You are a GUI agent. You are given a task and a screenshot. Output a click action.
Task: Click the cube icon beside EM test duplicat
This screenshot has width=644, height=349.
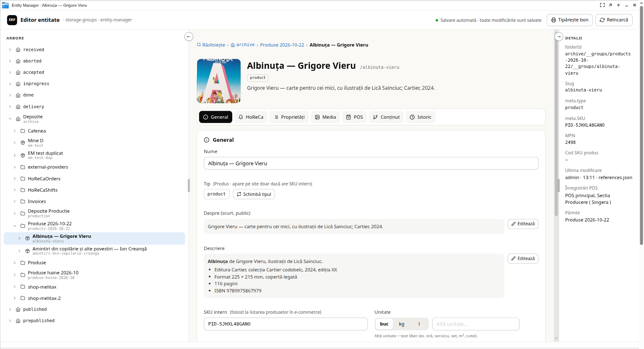pyautogui.click(x=23, y=155)
